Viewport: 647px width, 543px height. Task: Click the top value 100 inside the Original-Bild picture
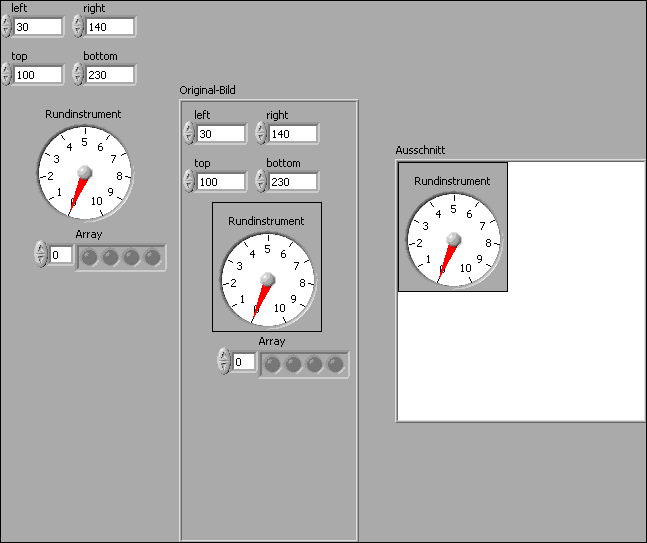(221, 182)
